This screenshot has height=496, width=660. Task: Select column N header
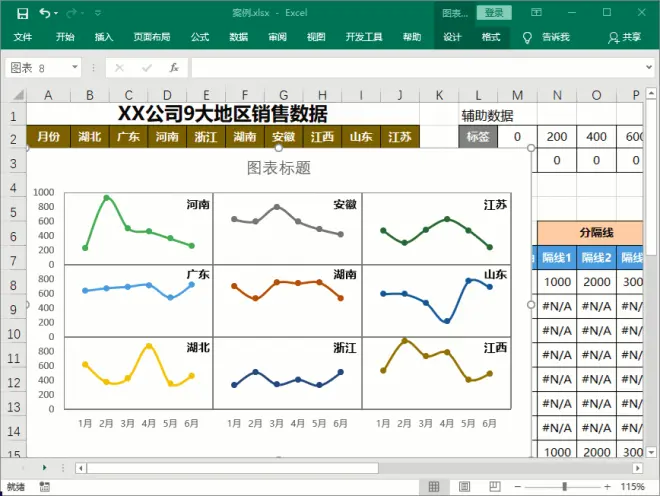557,95
